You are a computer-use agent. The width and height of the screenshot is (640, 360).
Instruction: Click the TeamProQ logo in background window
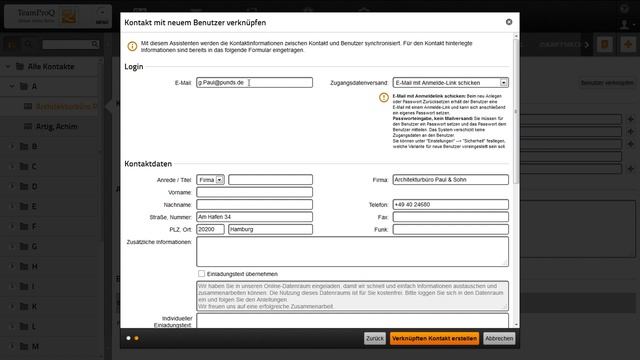click(47, 16)
